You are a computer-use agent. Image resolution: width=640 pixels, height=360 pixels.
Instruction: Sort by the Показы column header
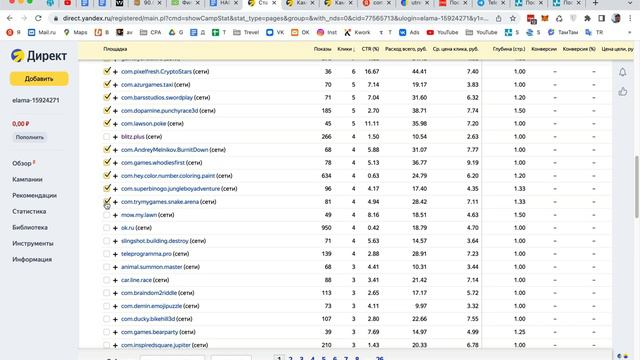[x=322, y=49]
